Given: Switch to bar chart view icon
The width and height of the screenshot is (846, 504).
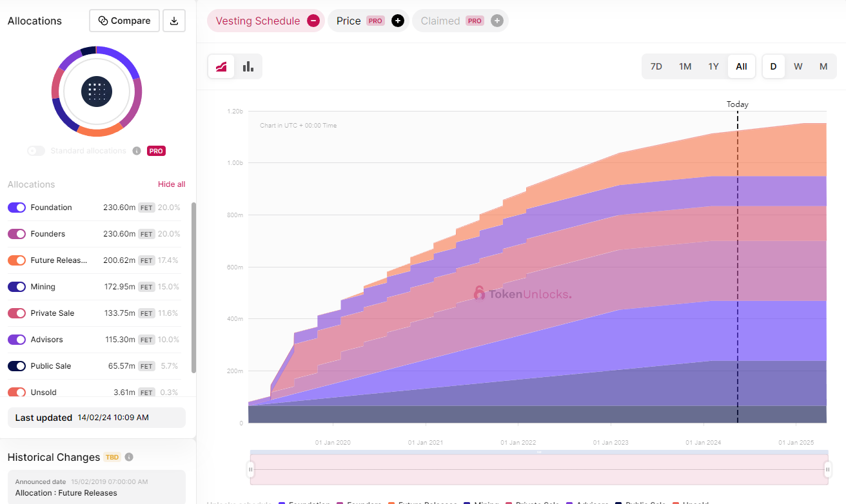Looking at the screenshot, I should tap(248, 66).
